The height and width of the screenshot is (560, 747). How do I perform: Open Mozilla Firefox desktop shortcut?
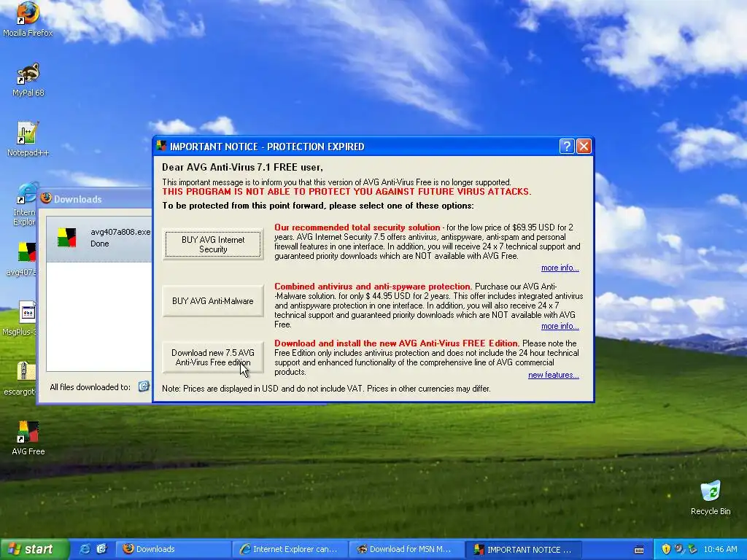coord(28,19)
